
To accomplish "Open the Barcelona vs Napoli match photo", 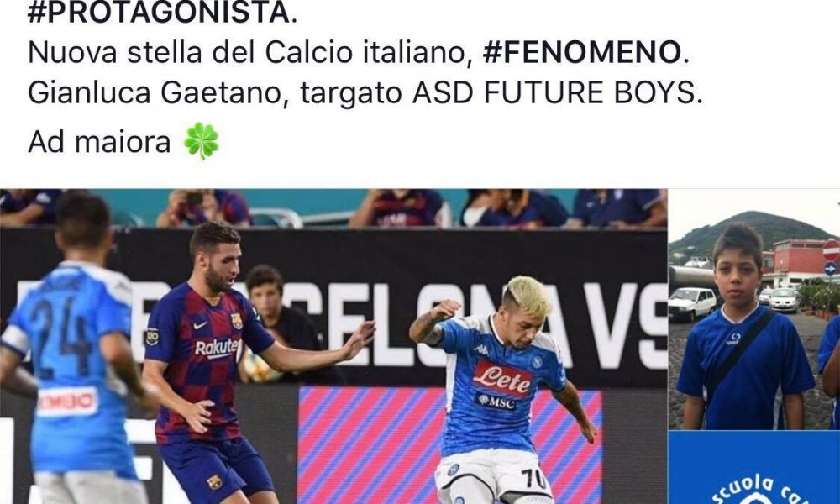I will pos(333,347).
